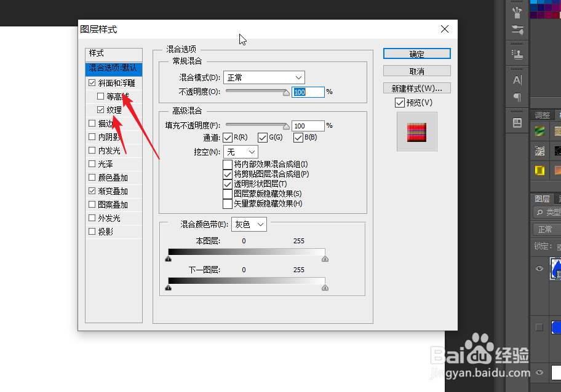Click the Fill Opacity (填充不透明度) slider handle

click(x=286, y=126)
